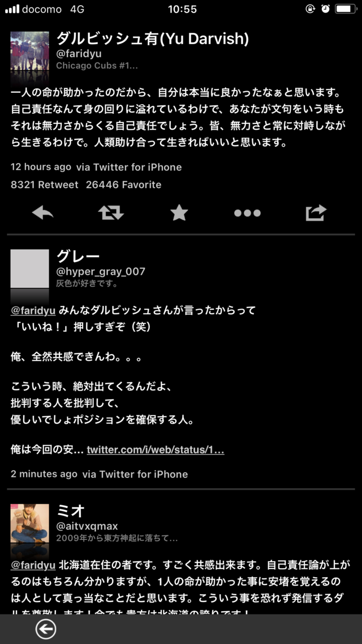Tap the share export icon
The image size is (362, 644).
(x=316, y=213)
